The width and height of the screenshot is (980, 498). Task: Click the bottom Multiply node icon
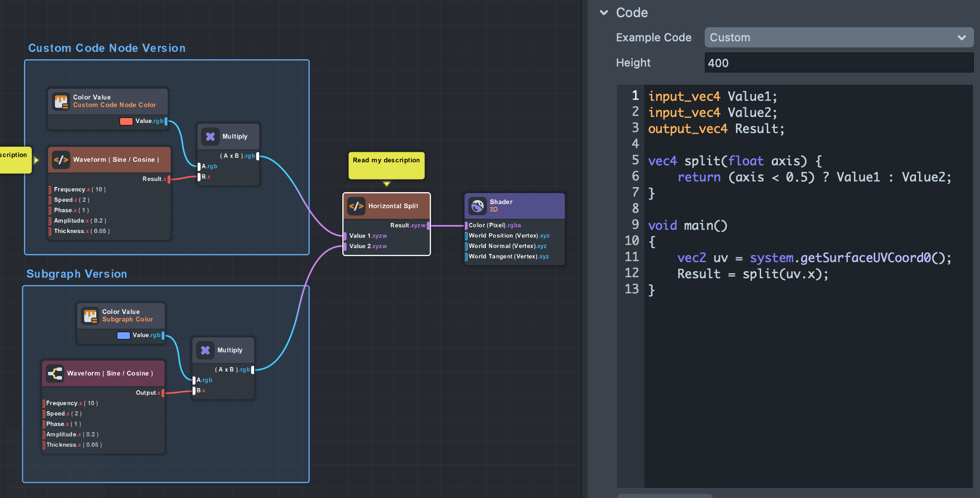click(x=205, y=350)
